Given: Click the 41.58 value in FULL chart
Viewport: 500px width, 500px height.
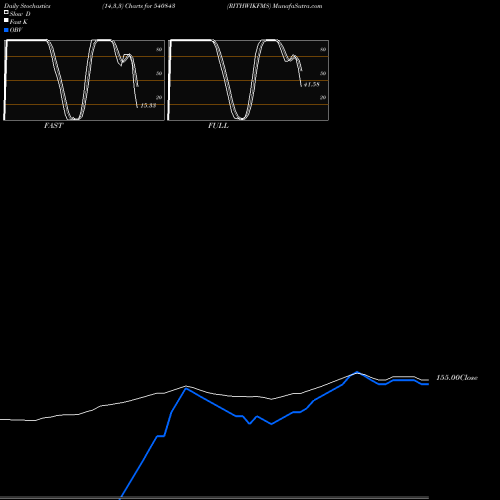Looking at the screenshot, I should tap(312, 85).
